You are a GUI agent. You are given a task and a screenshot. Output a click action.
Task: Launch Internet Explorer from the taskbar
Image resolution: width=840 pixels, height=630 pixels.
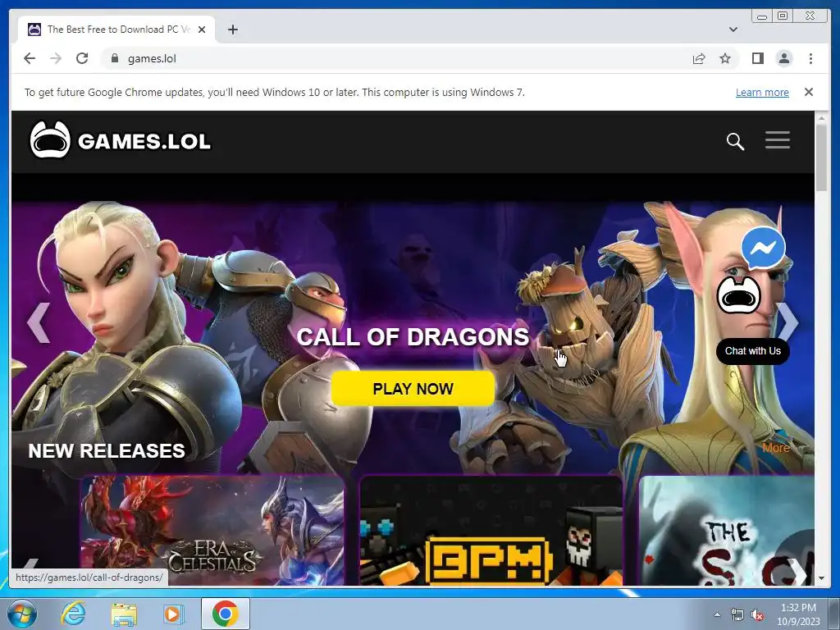[73, 614]
